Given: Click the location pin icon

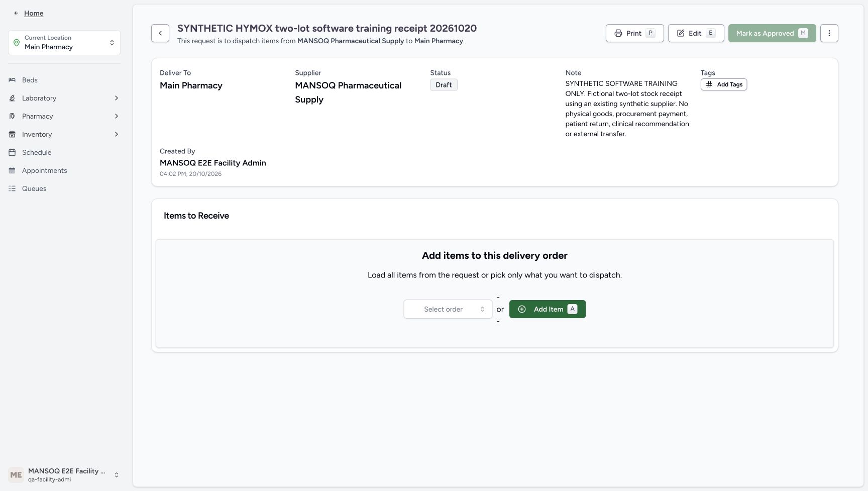Looking at the screenshot, I should [17, 43].
